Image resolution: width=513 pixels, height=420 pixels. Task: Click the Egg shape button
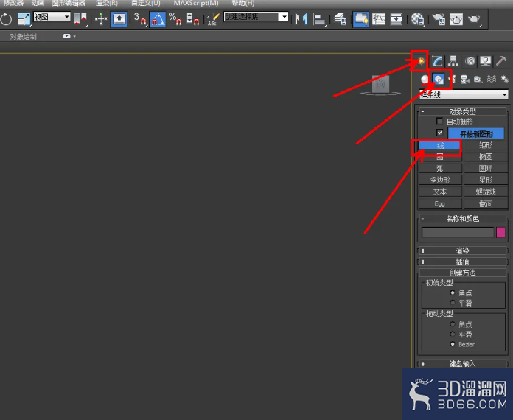[440, 204]
